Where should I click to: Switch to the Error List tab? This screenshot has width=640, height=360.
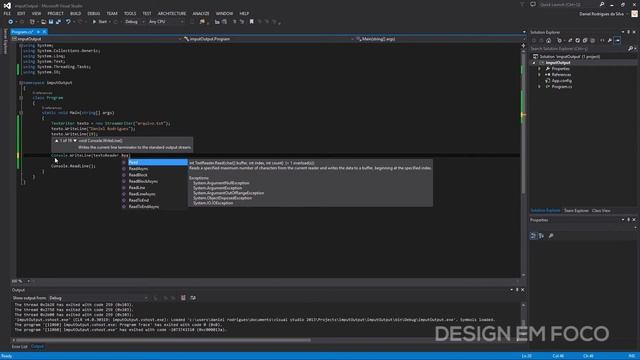point(19,347)
